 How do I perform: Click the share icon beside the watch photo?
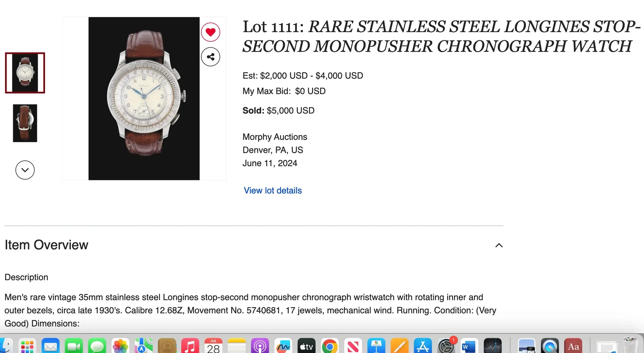coord(210,57)
